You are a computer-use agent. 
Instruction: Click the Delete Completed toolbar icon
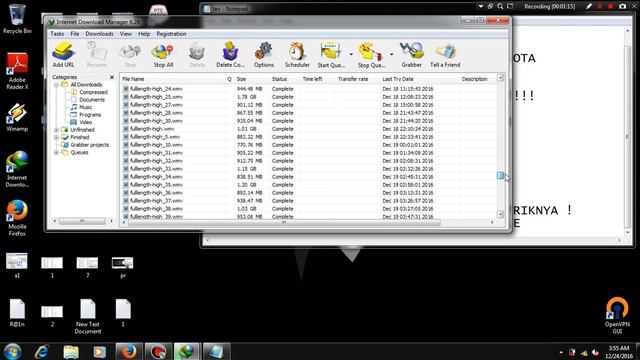pyautogui.click(x=230, y=54)
